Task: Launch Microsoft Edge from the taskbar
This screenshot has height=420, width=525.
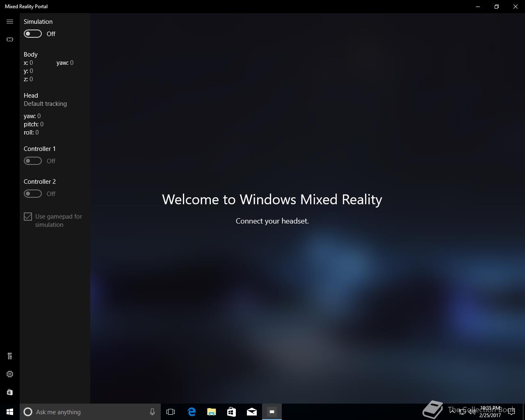Action: pos(192,412)
